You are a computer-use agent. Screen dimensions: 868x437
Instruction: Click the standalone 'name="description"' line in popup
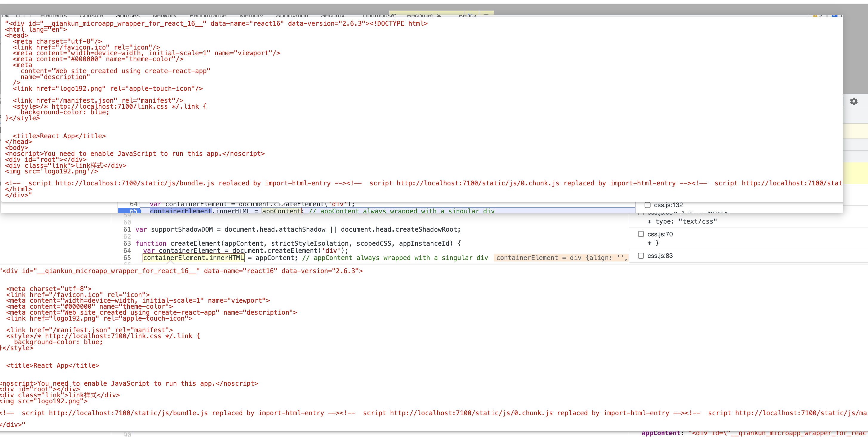[55, 77]
